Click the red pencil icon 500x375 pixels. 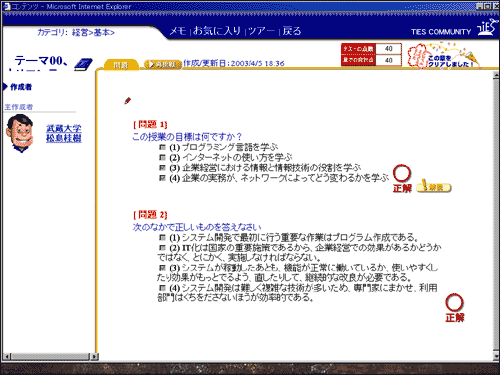(x=128, y=100)
